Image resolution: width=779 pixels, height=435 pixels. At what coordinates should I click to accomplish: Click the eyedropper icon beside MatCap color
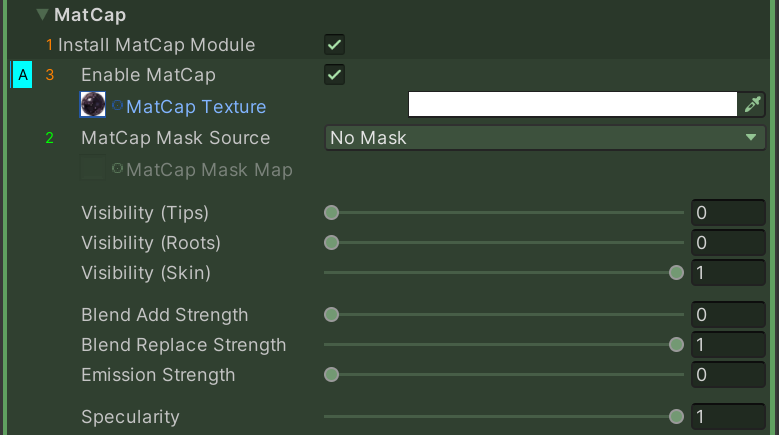[753, 105]
